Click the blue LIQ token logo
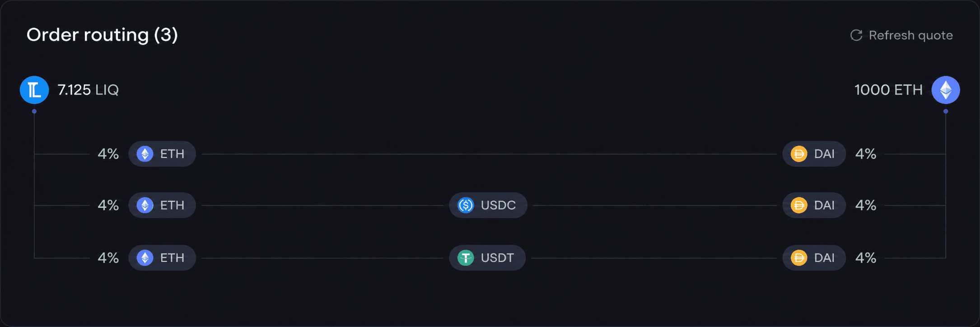Viewport: 980px width, 327px height. [34, 90]
